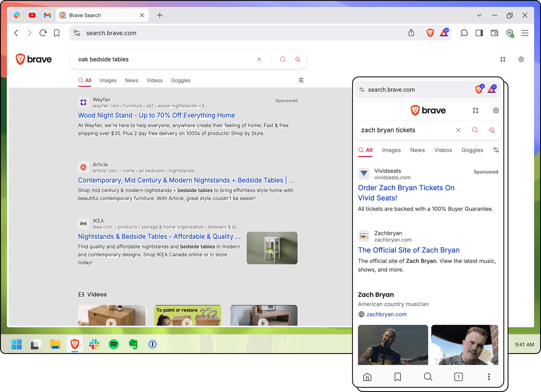
Task: Open mobile three-dot menu
Action: [x=489, y=377]
